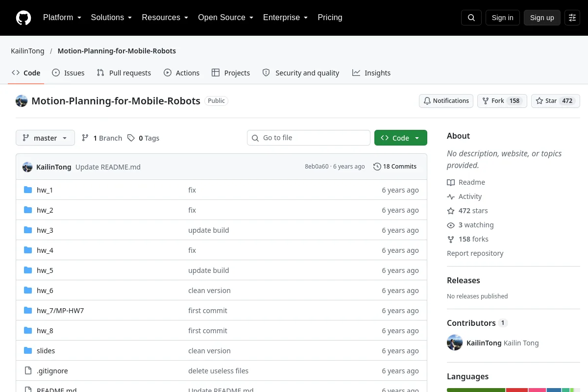Viewport: 588px width, 392px height.
Task: Open appearance settings icon in header
Action: 572,18
